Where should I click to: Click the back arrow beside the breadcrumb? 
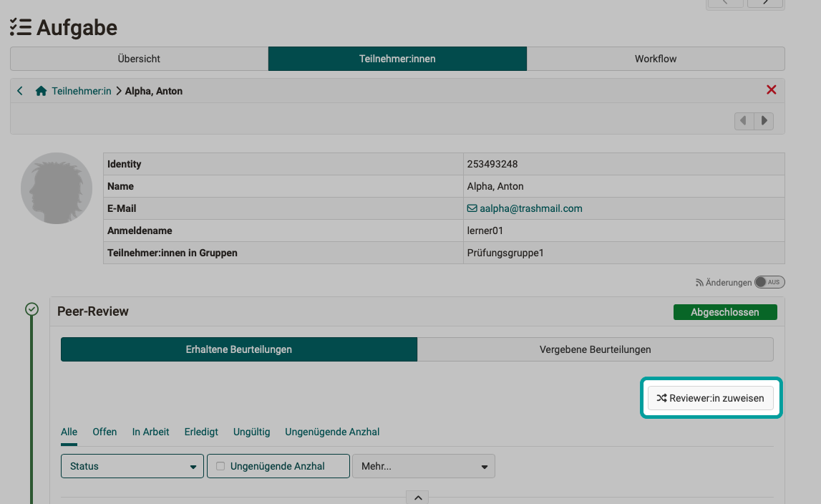pos(20,91)
